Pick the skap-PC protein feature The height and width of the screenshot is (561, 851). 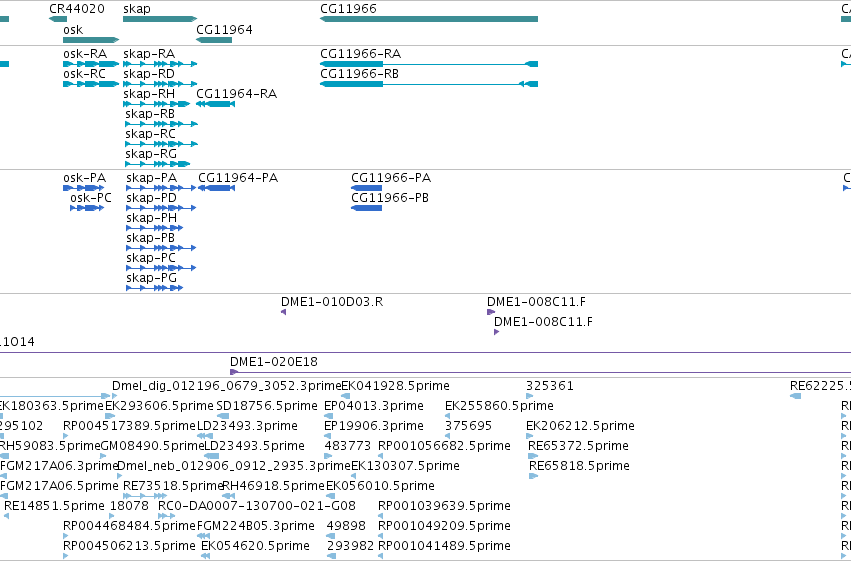coord(161,268)
